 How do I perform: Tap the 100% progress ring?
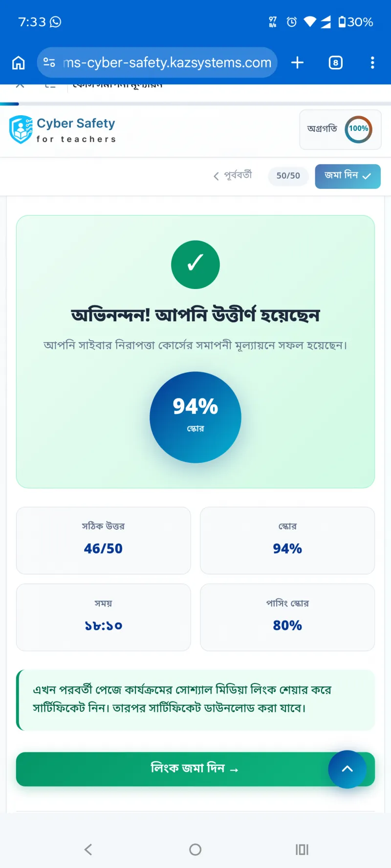pos(358,129)
